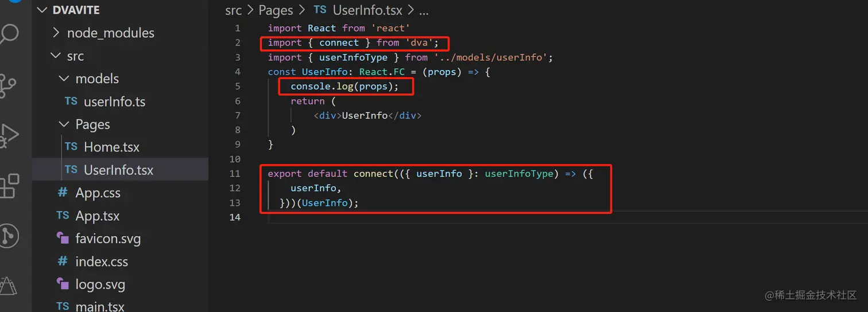The height and width of the screenshot is (312, 868).
Task: Click userInfo, on line 12
Action: click(316, 188)
